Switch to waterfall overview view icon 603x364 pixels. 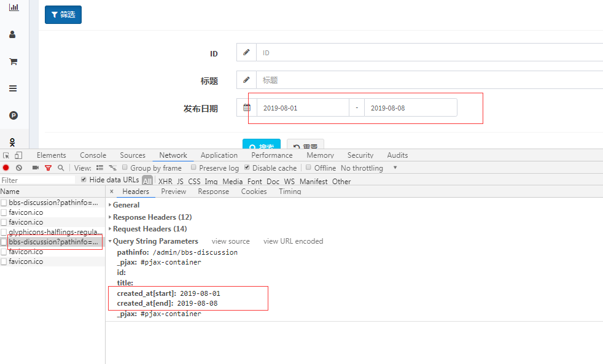click(x=112, y=168)
